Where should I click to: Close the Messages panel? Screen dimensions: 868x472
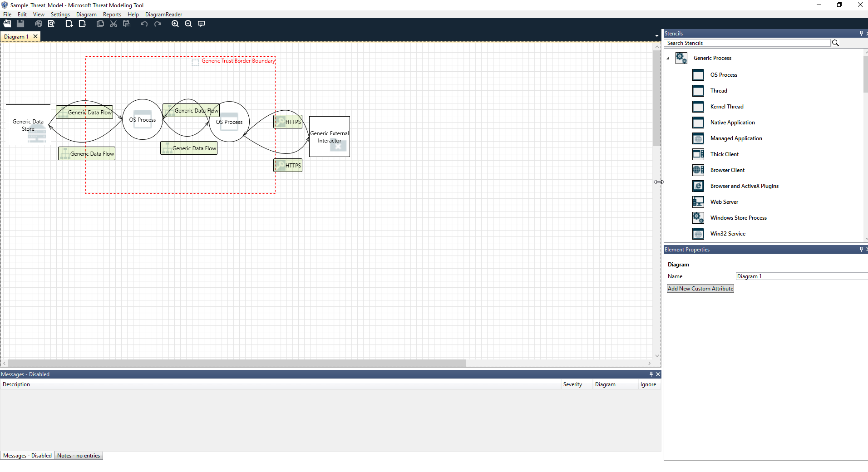(658, 374)
